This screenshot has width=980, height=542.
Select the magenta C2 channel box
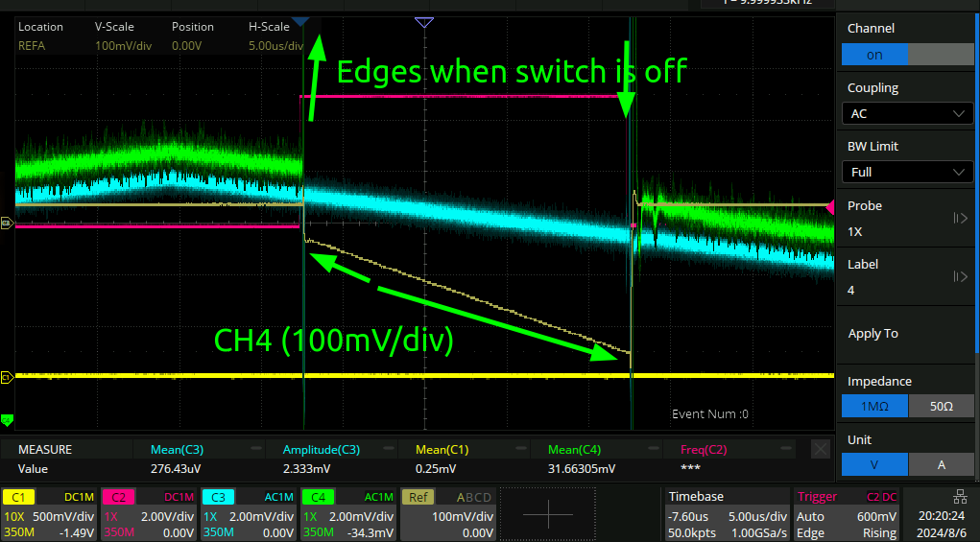[x=149, y=514]
